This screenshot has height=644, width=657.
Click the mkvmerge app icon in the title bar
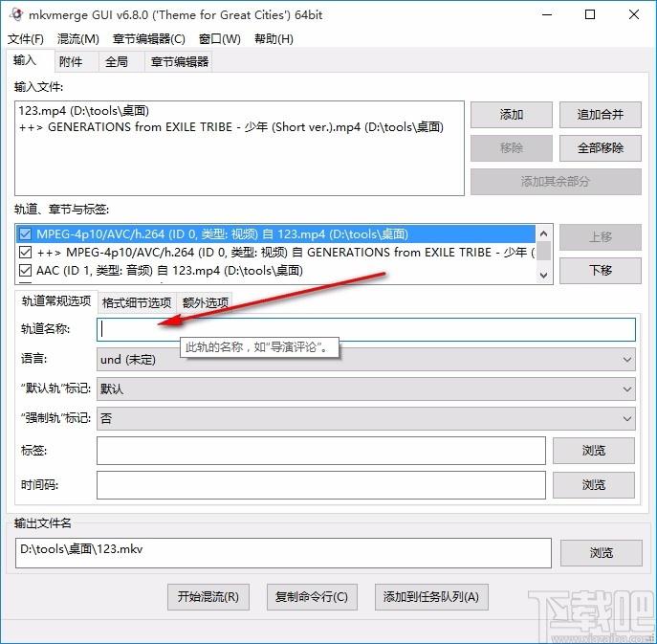coord(16,14)
